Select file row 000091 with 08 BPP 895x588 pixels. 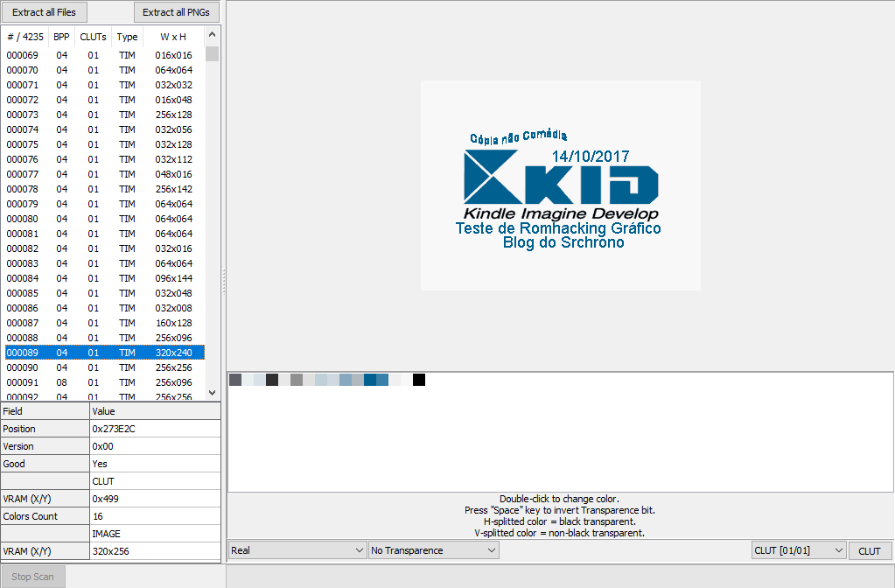click(104, 381)
